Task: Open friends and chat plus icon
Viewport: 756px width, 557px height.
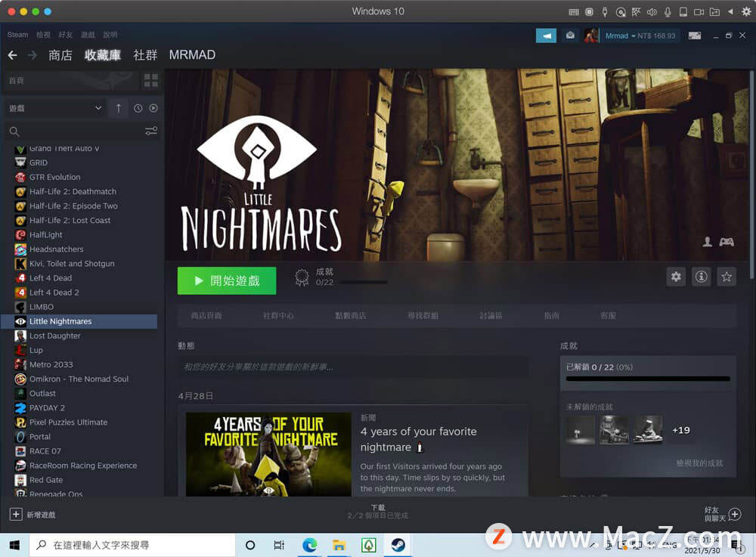Action: [x=735, y=514]
